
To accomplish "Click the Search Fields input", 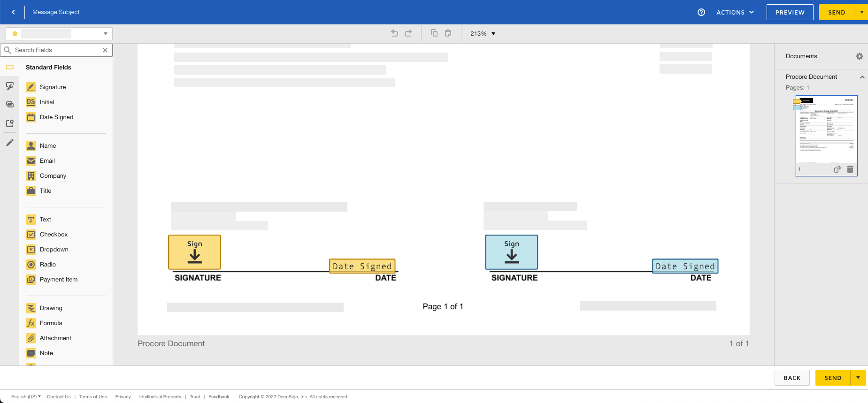I will 56,50.
